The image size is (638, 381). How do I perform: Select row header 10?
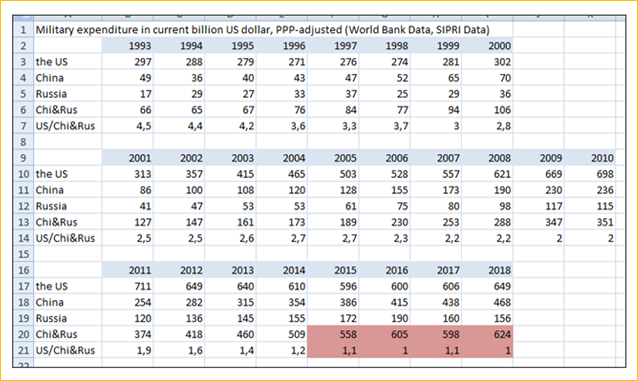tap(23, 174)
